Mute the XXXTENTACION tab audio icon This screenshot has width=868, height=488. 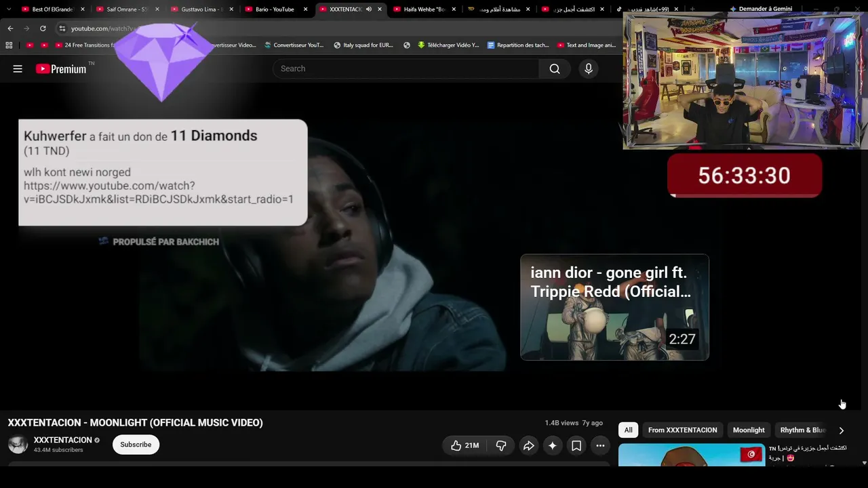(369, 9)
